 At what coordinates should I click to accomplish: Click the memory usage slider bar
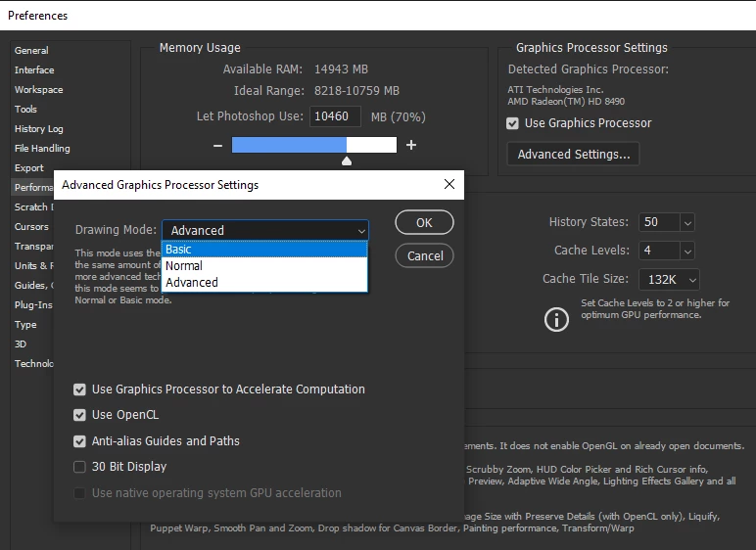coord(314,145)
